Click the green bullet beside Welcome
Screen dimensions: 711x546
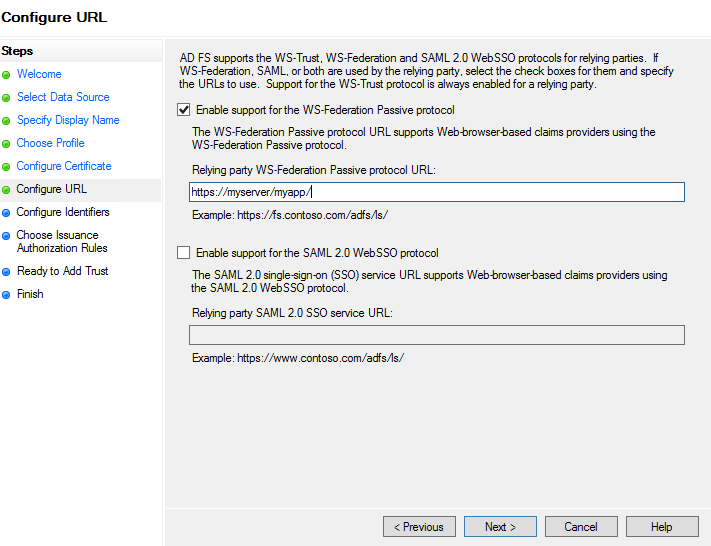pyautogui.click(x=6, y=75)
